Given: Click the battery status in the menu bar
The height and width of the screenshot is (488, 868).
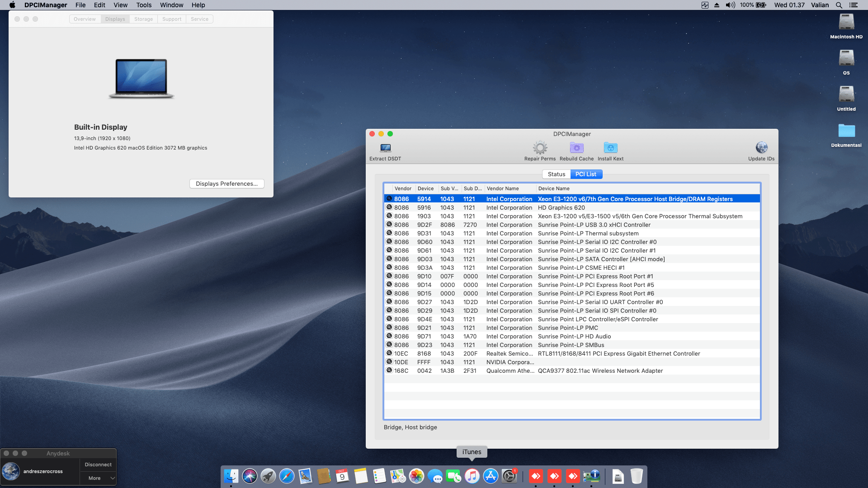Looking at the screenshot, I should 753,5.
